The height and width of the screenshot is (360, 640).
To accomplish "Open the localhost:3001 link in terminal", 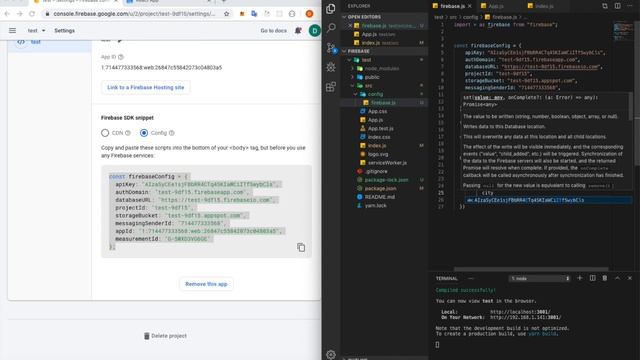I will coord(520,312).
